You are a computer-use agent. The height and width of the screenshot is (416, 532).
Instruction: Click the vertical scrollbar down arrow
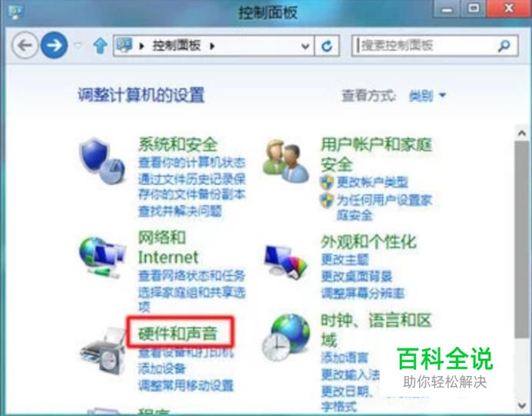522,404
